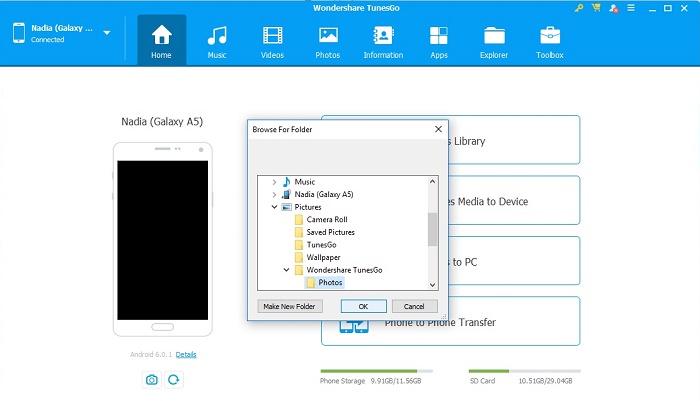The image size is (700, 401).
Task: Select the Camera Roll folder
Action: [326, 219]
